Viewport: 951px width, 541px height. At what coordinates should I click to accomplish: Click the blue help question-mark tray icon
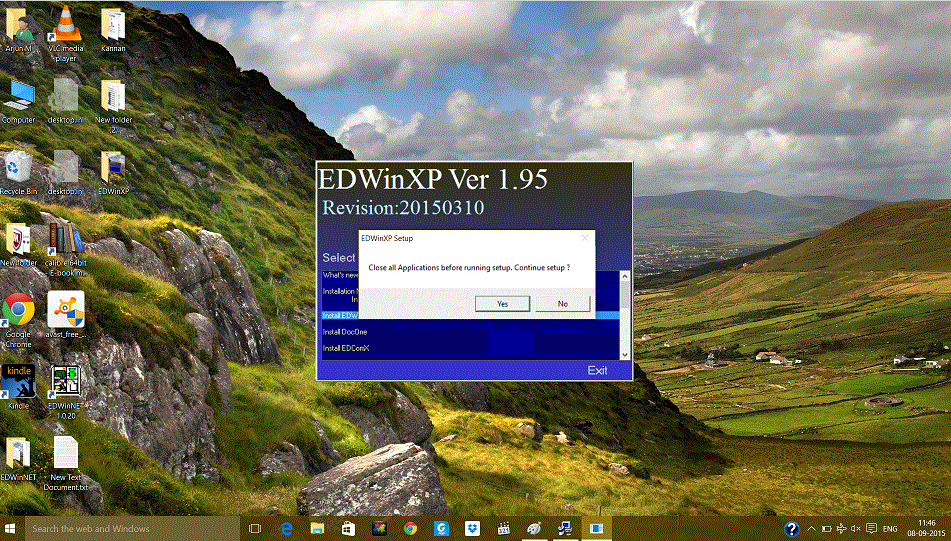pos(791,529)
